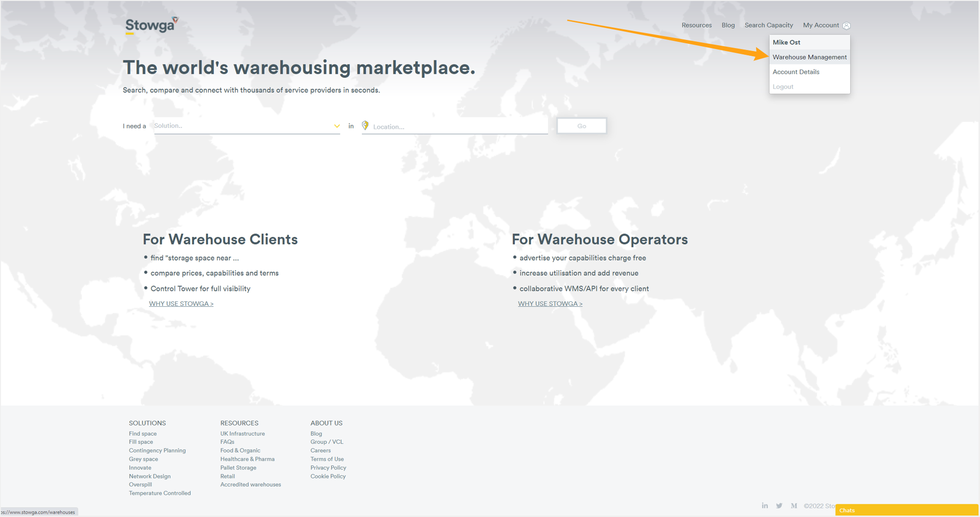Open the Privacy Policy footer link

pyautogui.click(x=328, y=468)
